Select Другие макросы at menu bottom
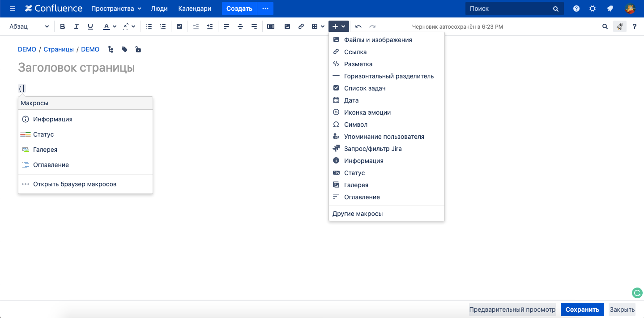This screenshot has width=644, height=318. tap(387, 214)
